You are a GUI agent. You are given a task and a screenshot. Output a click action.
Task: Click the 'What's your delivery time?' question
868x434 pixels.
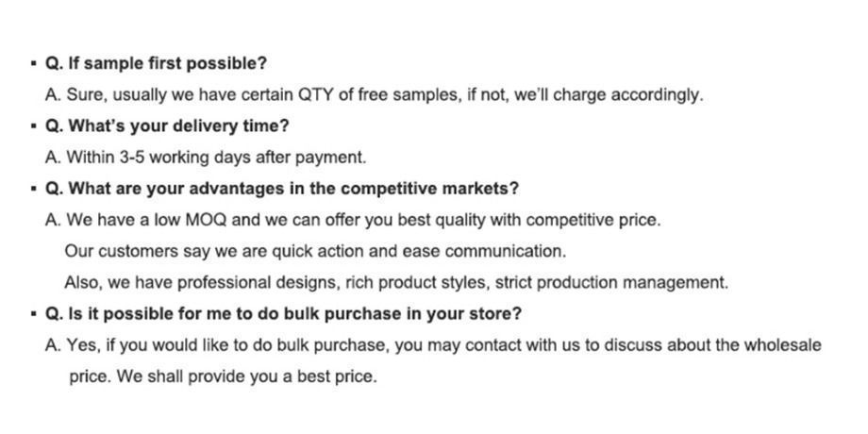tap(167, 126)
